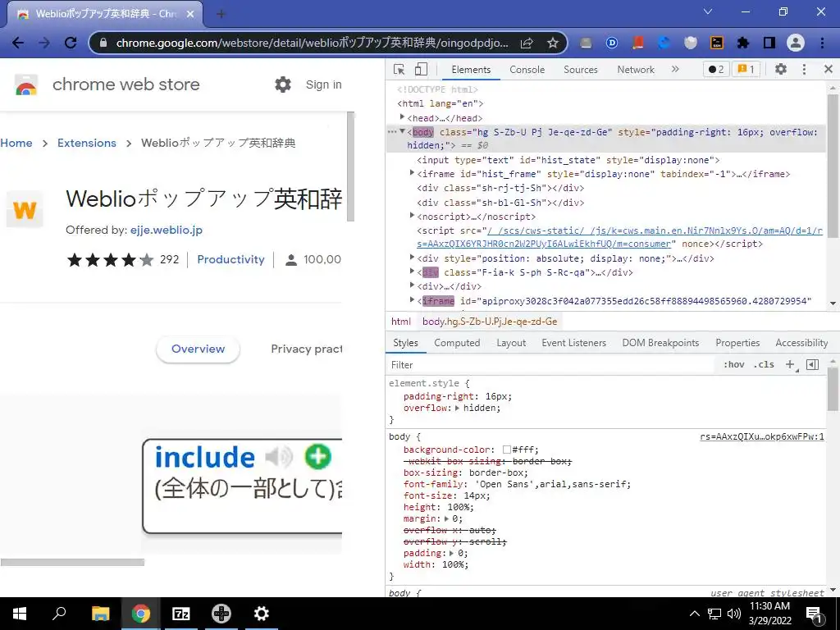Click the Chrome Web Store logo

click(x=26, y=84)
